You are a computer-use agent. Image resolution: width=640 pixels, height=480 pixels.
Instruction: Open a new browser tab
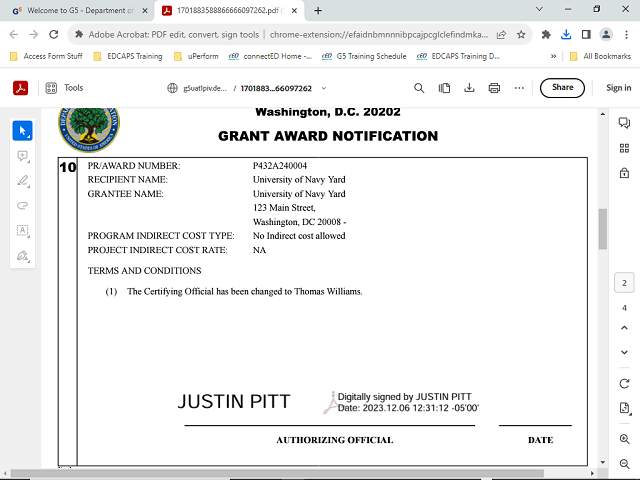(318, 11)
